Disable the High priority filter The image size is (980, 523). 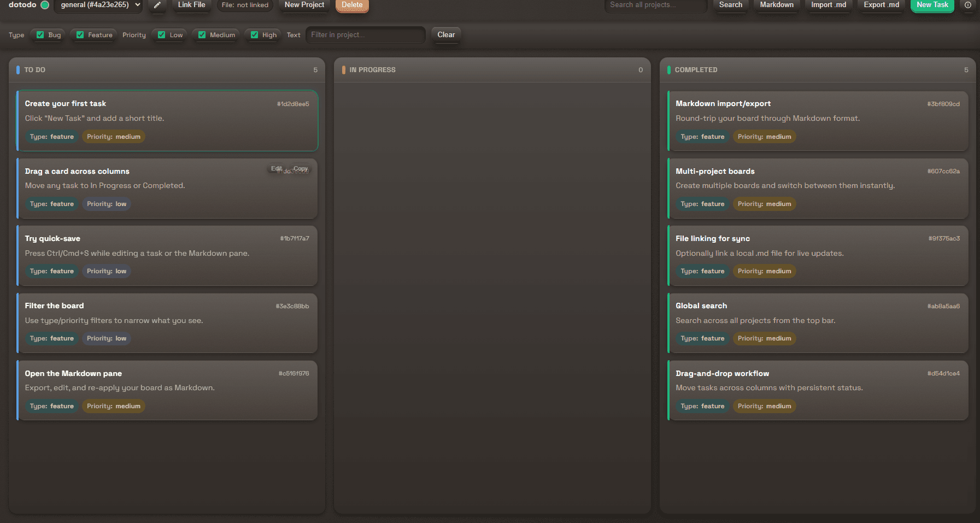coord(254,35)
